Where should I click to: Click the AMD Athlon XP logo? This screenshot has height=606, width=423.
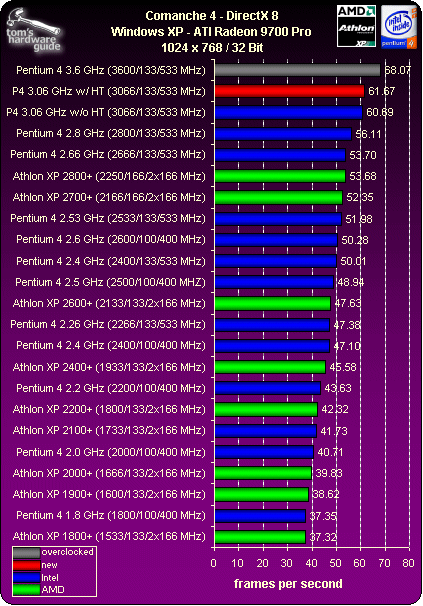pyautogui.click(x=356, y=26)
